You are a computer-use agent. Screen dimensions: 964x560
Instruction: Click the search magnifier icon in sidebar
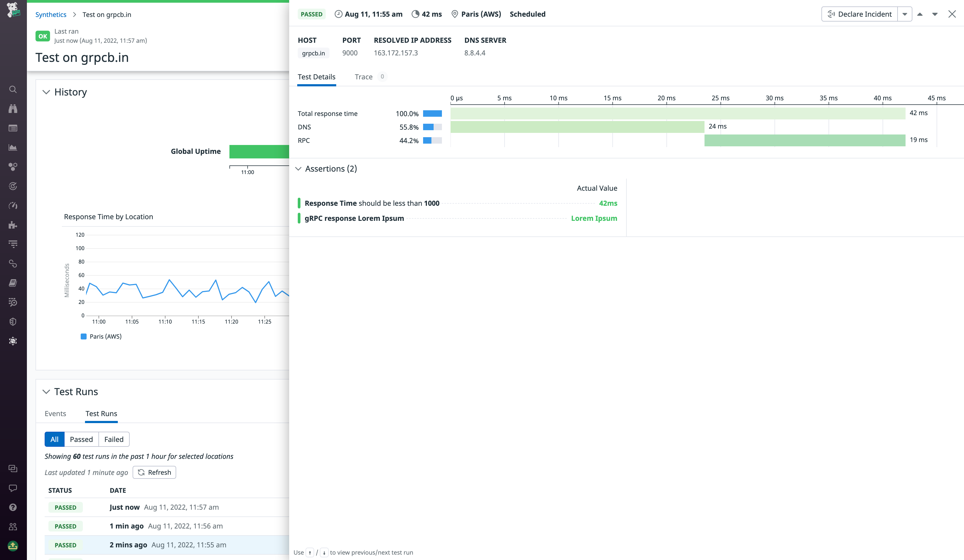point(13,90)
